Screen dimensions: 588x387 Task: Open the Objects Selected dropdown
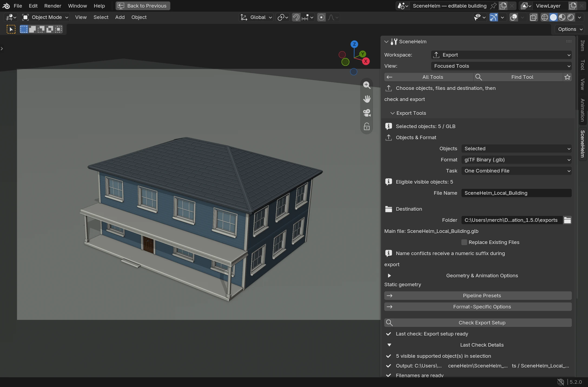516,149
